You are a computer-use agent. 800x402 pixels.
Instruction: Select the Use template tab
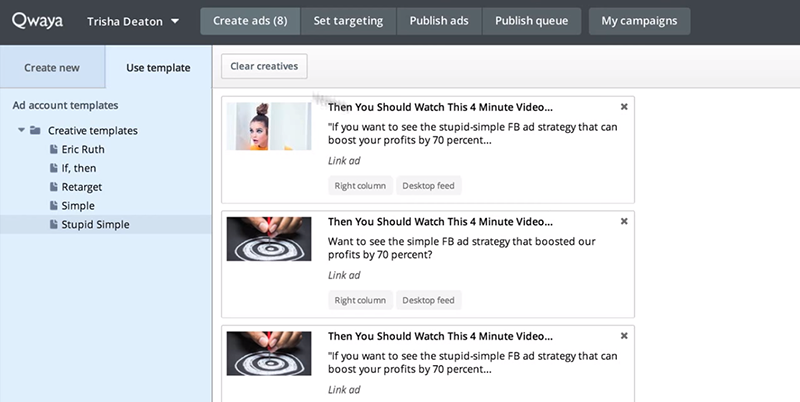[159, 68]
